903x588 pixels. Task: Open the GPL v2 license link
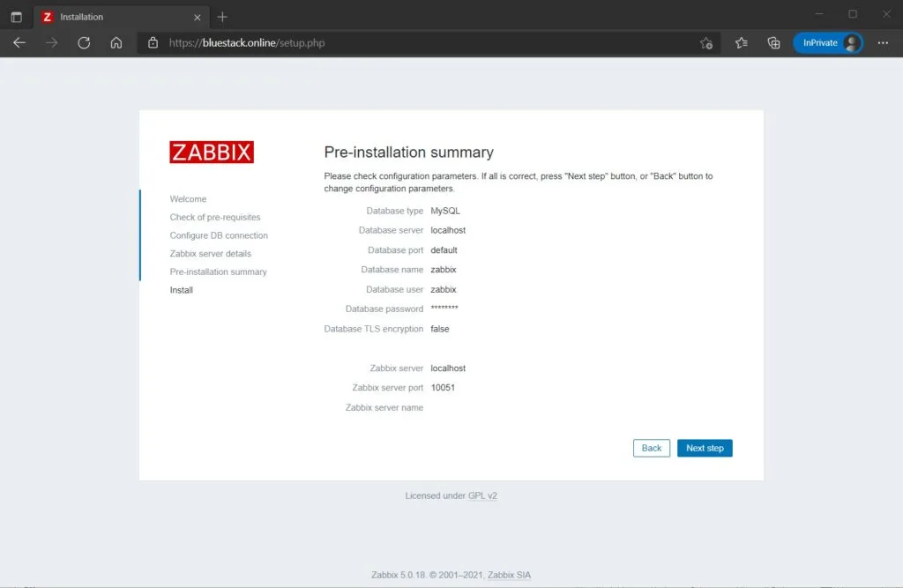482,495
